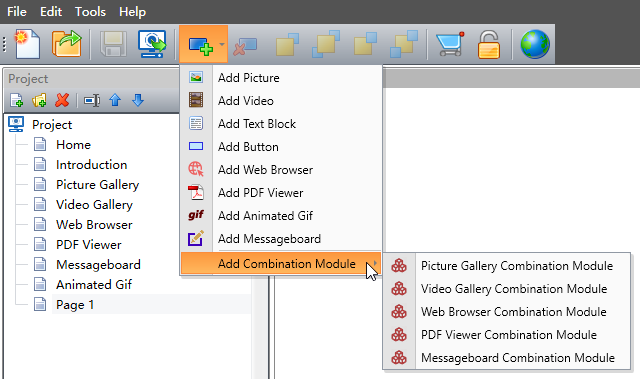Click the add new page icon
Viewport: 640px width, 379px height.
(16, 100)
